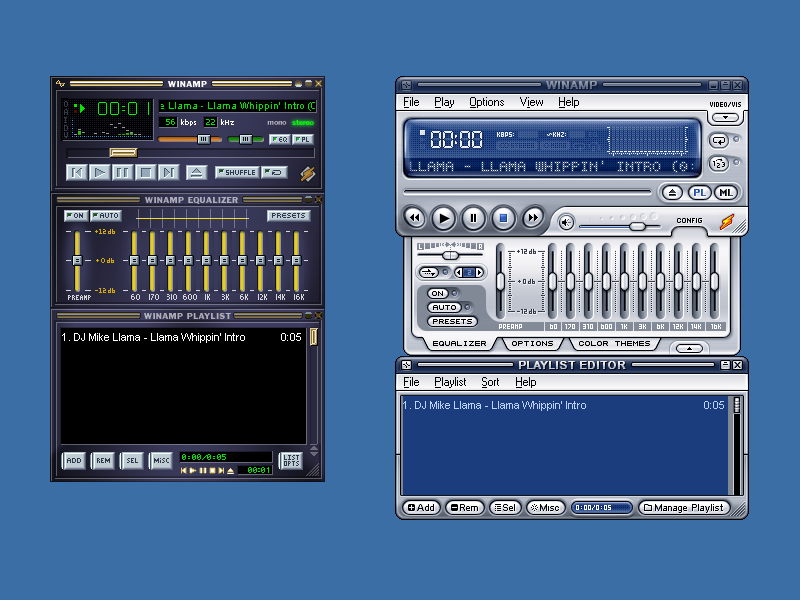
Task: Click classic Winamp Playlist scrollbar handle
Action: coord(314,337)
